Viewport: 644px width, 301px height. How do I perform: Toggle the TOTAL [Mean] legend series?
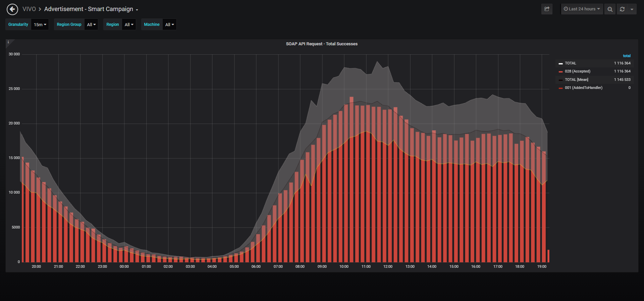point(576,80)
